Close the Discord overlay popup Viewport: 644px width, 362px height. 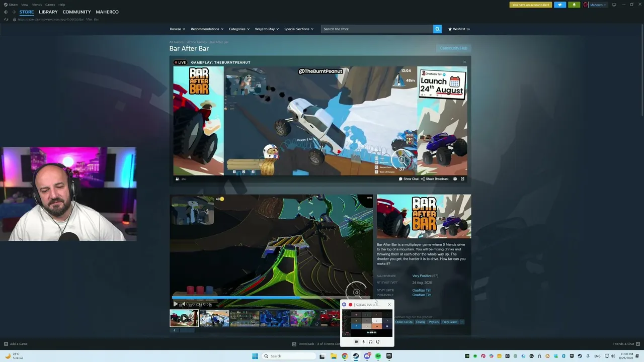[389, 305]
